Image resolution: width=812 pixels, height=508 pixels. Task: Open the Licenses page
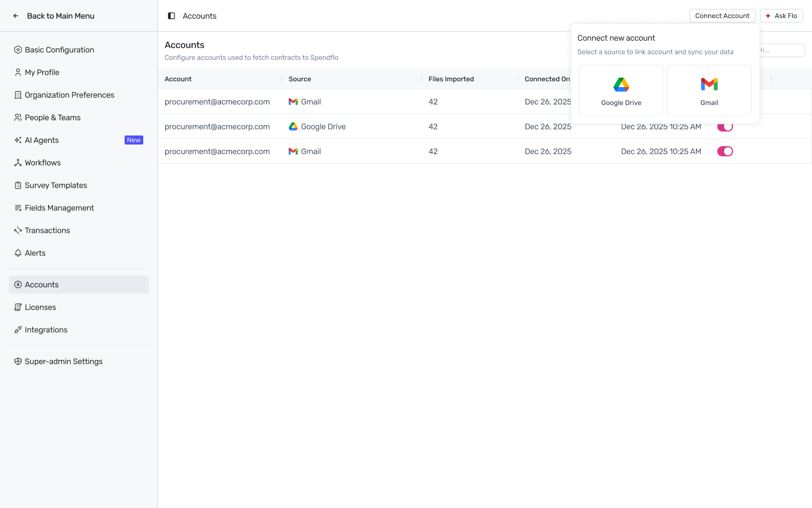(79, 308)
